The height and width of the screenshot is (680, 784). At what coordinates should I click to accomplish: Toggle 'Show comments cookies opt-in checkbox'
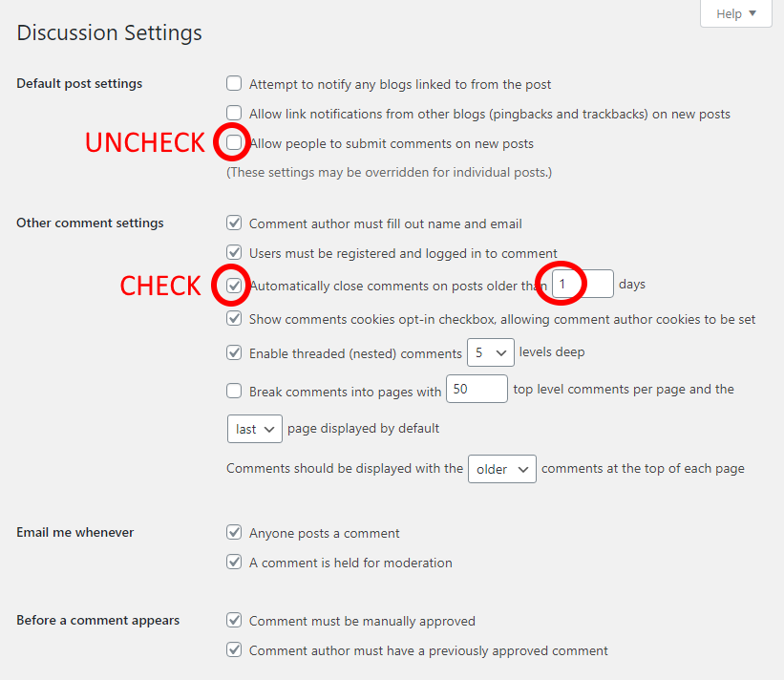tap(234, 318)
